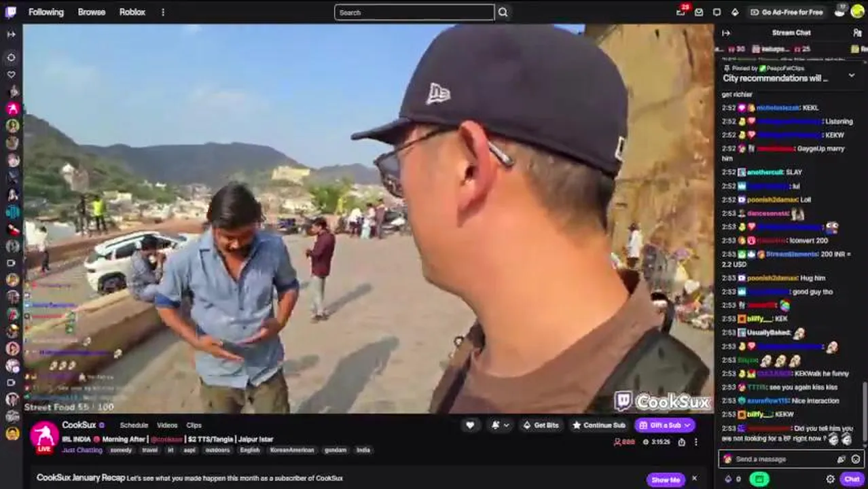Viewport: 868px width, 489px height.
Task: Click the search magnifier button
Action: point(503,12)
